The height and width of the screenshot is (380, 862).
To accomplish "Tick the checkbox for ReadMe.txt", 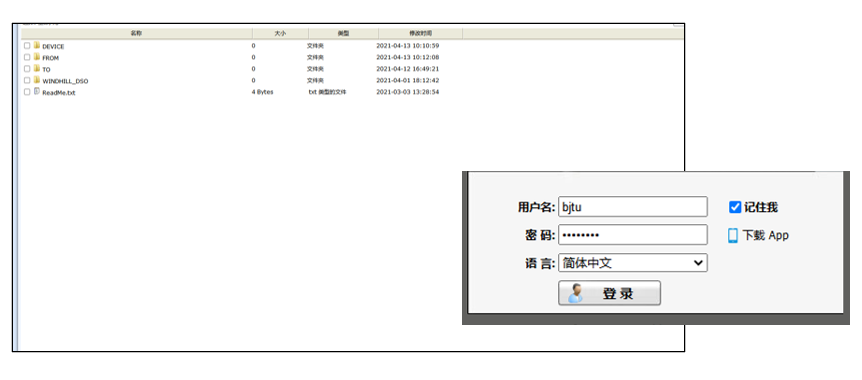I will tap(27, 92).
